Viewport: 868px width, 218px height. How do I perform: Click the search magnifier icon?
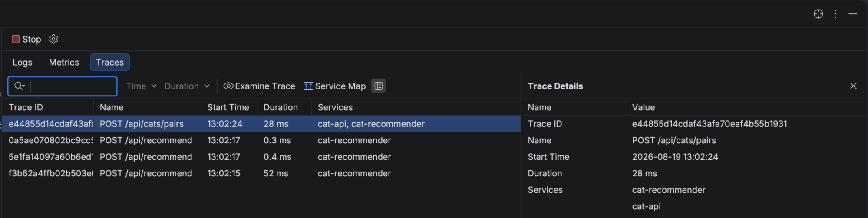click(x=19, y=86)
